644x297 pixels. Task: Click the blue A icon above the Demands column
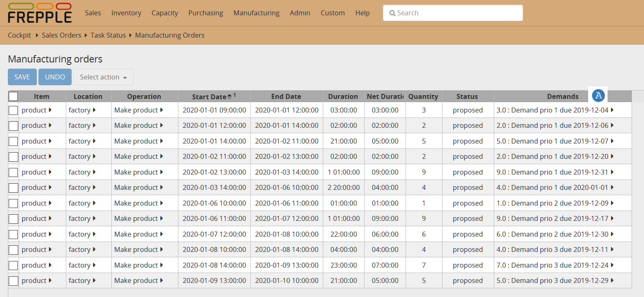(598, 95)
